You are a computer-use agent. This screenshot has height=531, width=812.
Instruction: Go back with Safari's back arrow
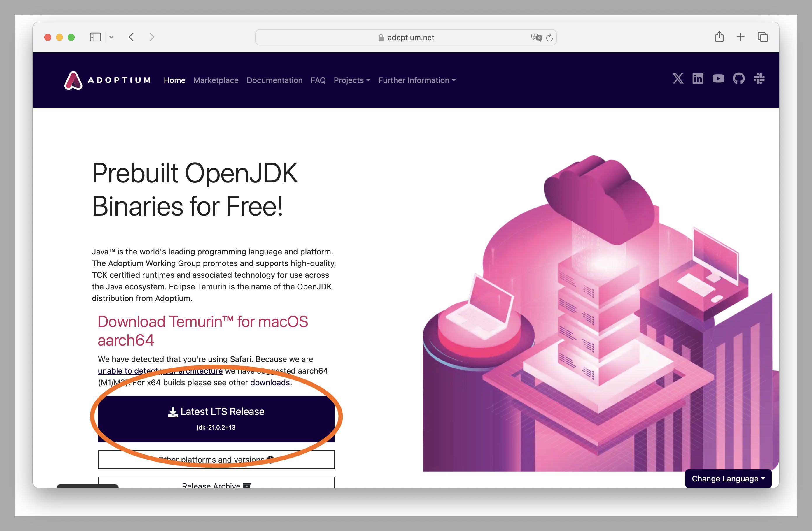(131, 37)
